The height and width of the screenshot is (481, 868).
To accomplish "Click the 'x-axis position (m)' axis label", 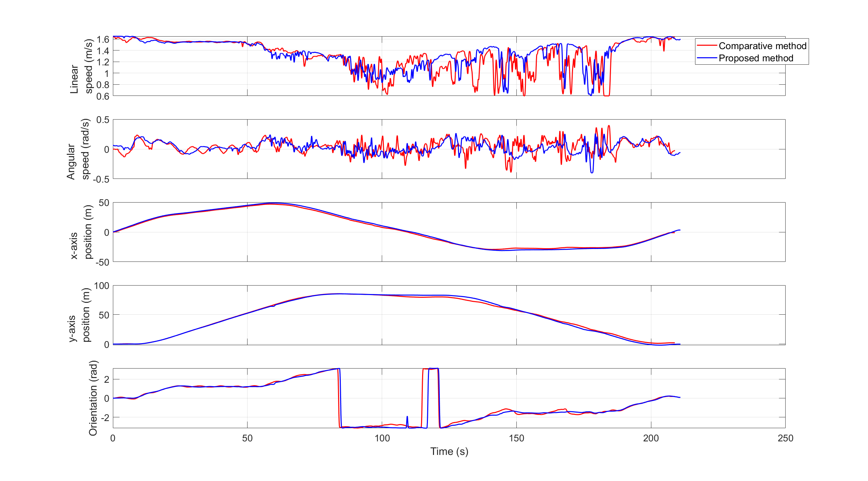I will (81, 232).
